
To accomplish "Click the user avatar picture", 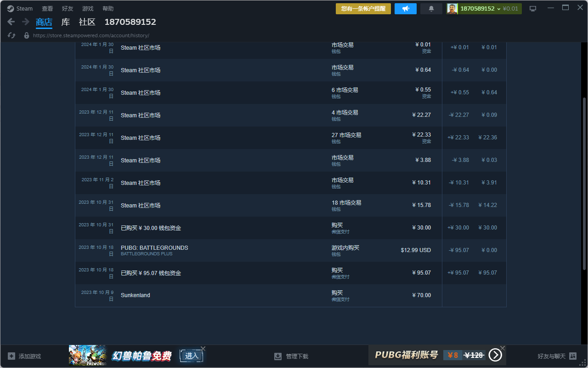I will 452,9.
